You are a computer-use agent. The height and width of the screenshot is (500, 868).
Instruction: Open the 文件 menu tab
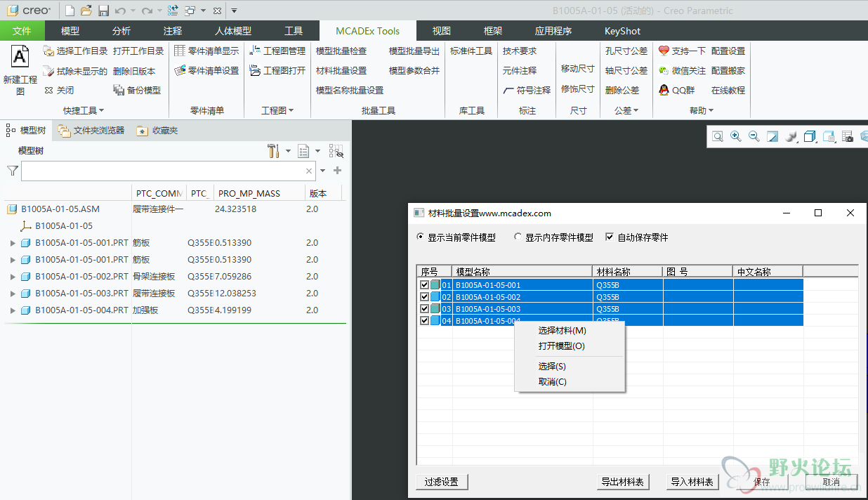tap(22, 31)
